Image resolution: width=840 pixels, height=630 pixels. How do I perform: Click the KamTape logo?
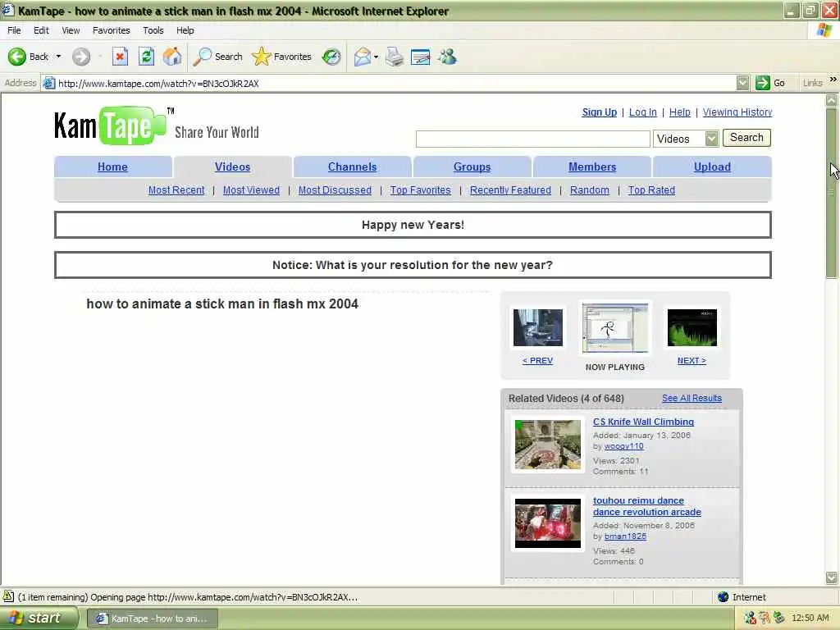[110, 126]
